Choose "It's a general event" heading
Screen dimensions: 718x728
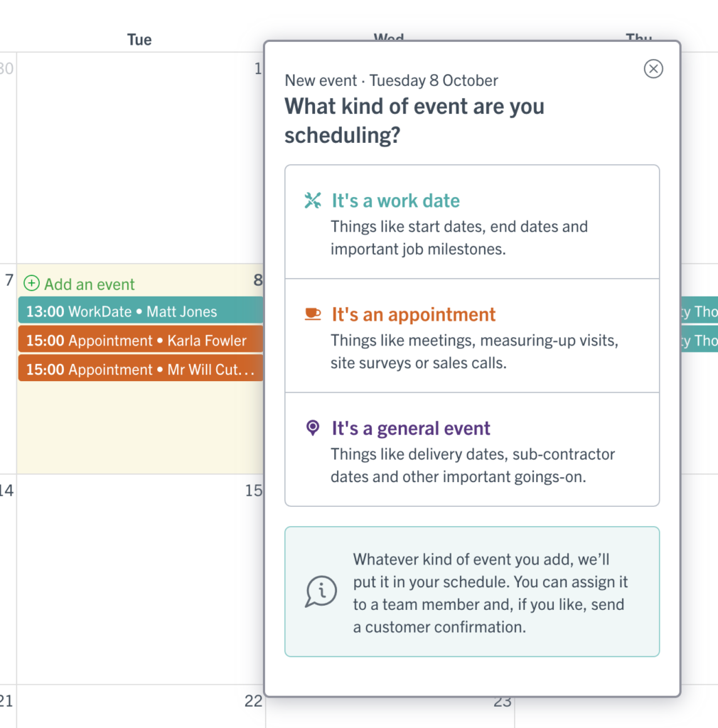[x=411, y=428]
